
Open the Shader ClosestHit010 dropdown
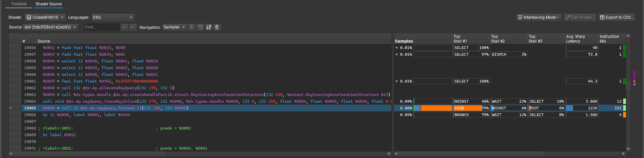click(45, 17)
